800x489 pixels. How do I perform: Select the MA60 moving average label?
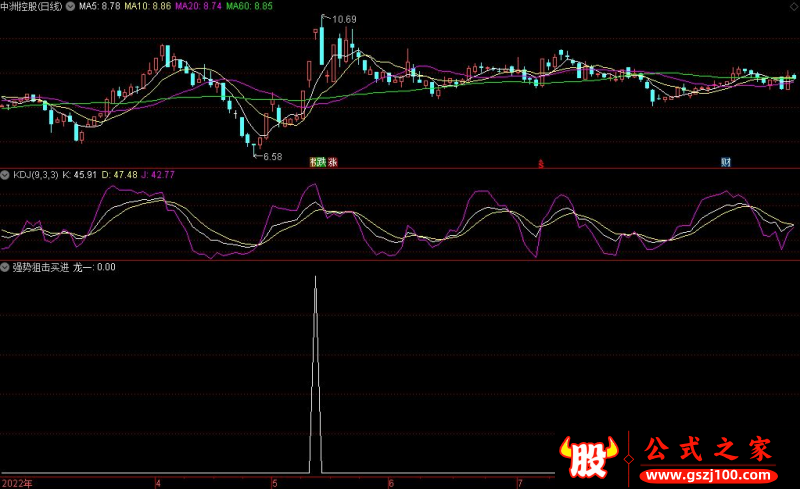pos(248,6)
